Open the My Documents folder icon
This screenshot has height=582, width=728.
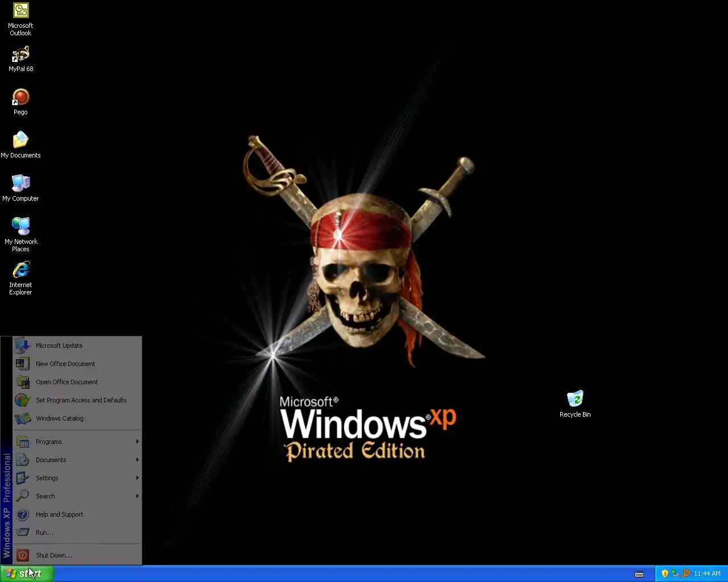point(20,145)
